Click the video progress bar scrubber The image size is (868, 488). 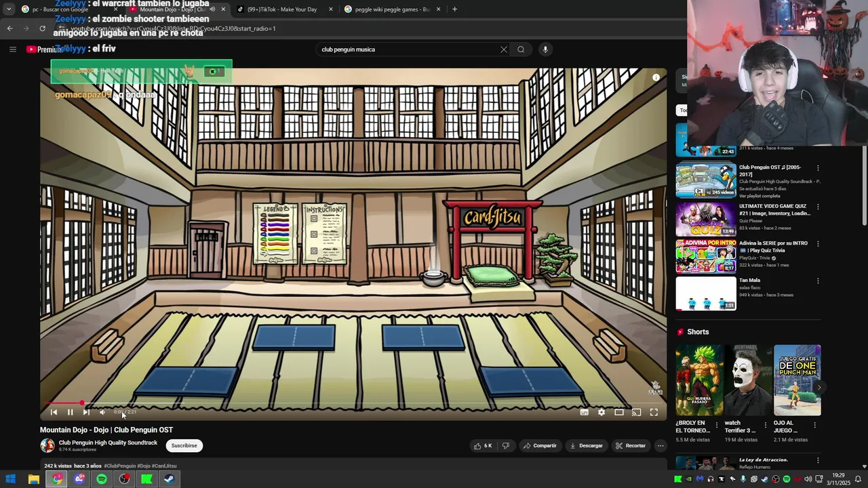point(82,403)
